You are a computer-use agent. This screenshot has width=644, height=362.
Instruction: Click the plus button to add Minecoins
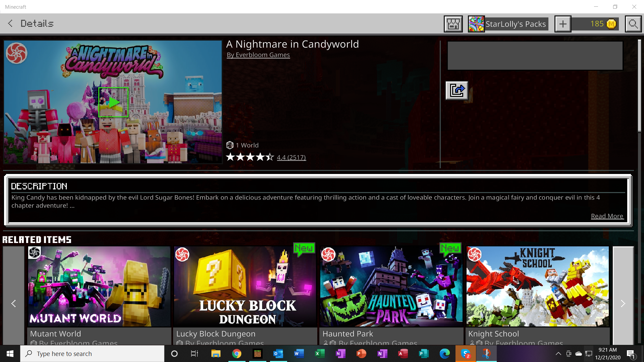562,24
